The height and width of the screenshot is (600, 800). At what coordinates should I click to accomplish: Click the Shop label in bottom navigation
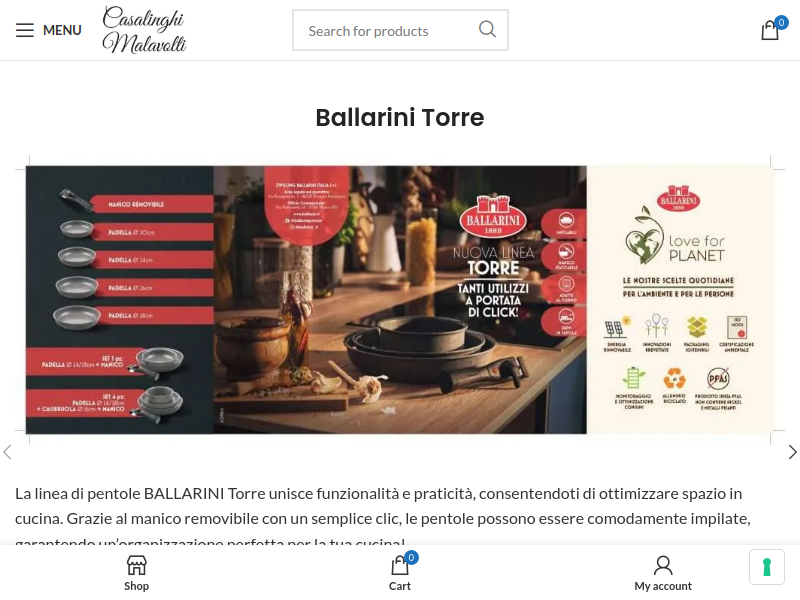(x=136, y=586)
